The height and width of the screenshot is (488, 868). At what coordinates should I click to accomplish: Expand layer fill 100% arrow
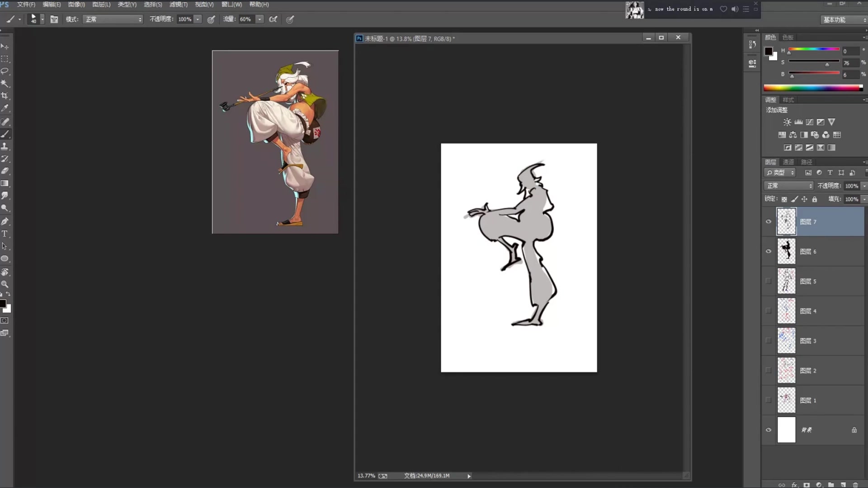point(864,199)
